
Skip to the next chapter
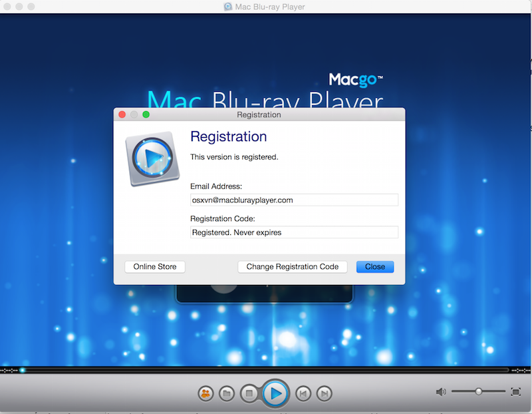pos(324,393)
